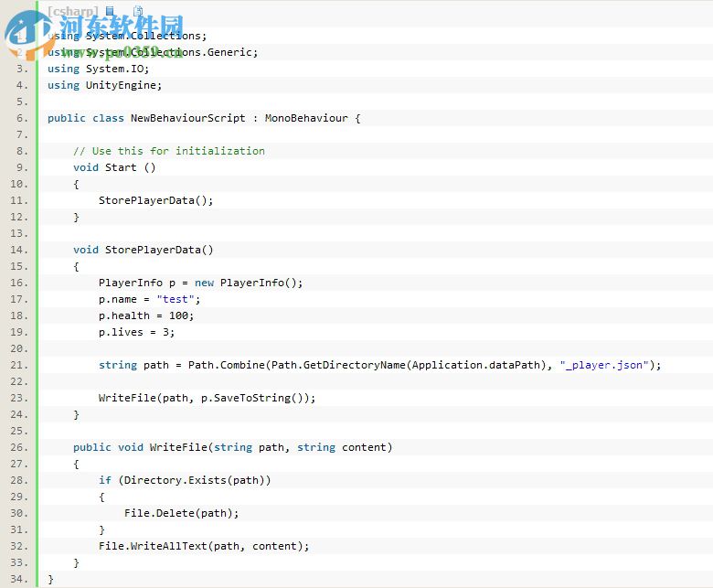
Task: Click 'void StorePlayerData()' declaration on line 14
Action: pyautogui.click(x=143, y=250)
